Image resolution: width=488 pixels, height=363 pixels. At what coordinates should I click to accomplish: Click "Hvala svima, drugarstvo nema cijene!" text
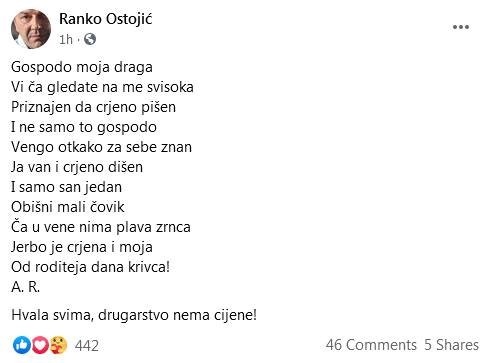(x=134, y=315)
